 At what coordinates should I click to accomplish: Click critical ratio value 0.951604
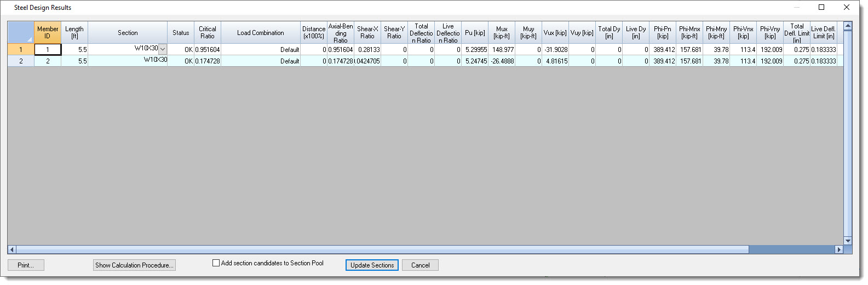(208, 49)
